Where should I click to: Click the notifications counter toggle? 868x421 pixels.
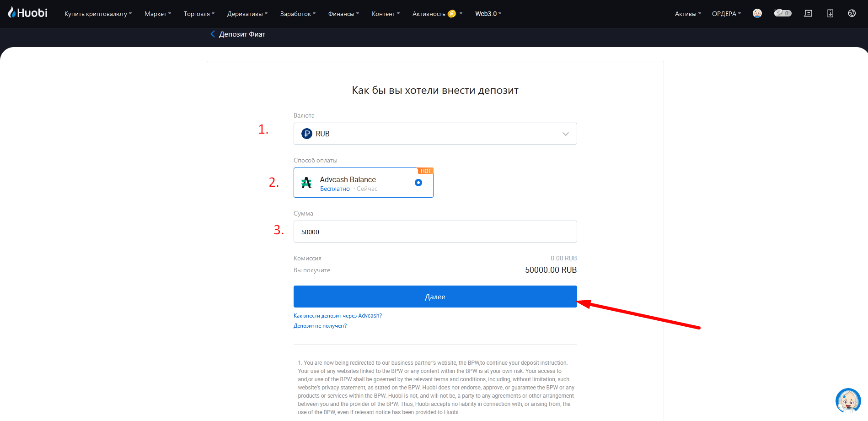tap(782, 13)
